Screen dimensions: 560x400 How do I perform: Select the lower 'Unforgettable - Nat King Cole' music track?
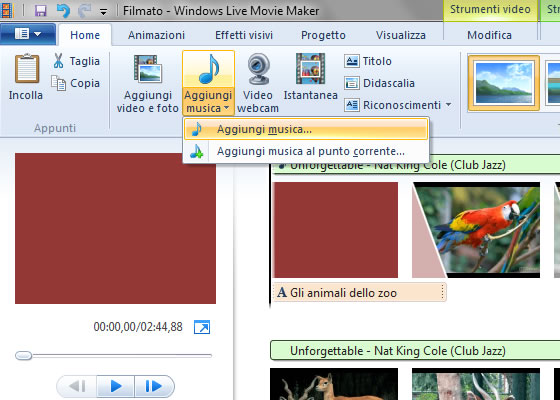point(415,350)
